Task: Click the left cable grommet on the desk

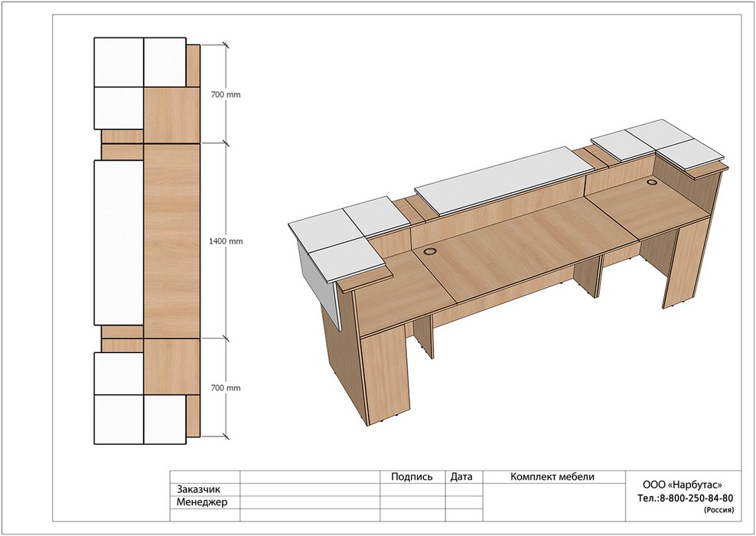Action: tap(429, 250)
